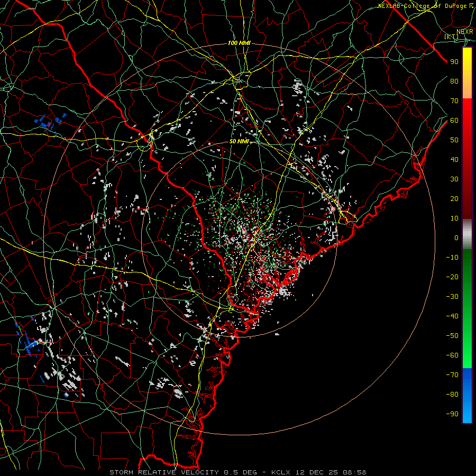
Task: Click the NEXR label above the color bar
Action: (465, 32)
